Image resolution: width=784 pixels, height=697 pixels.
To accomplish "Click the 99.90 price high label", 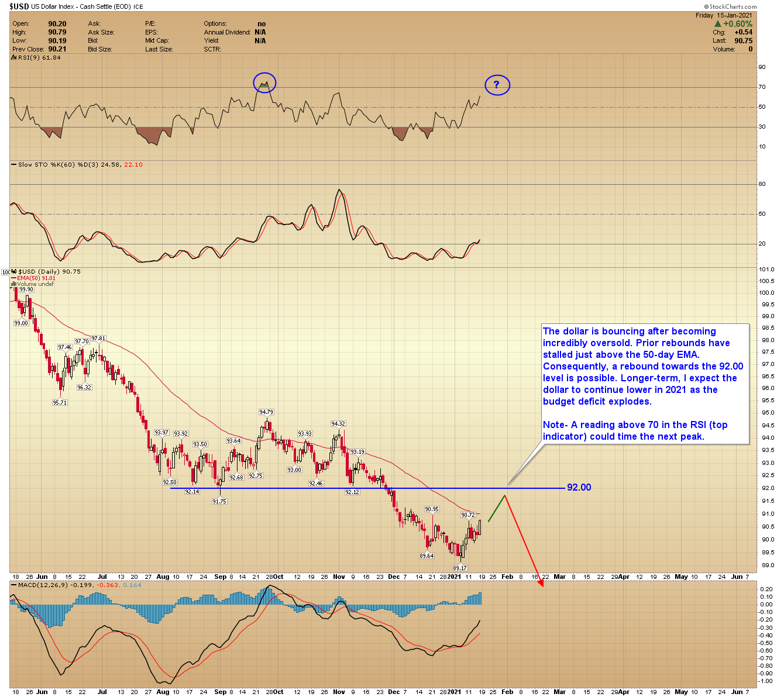I will tap(26, 289).
